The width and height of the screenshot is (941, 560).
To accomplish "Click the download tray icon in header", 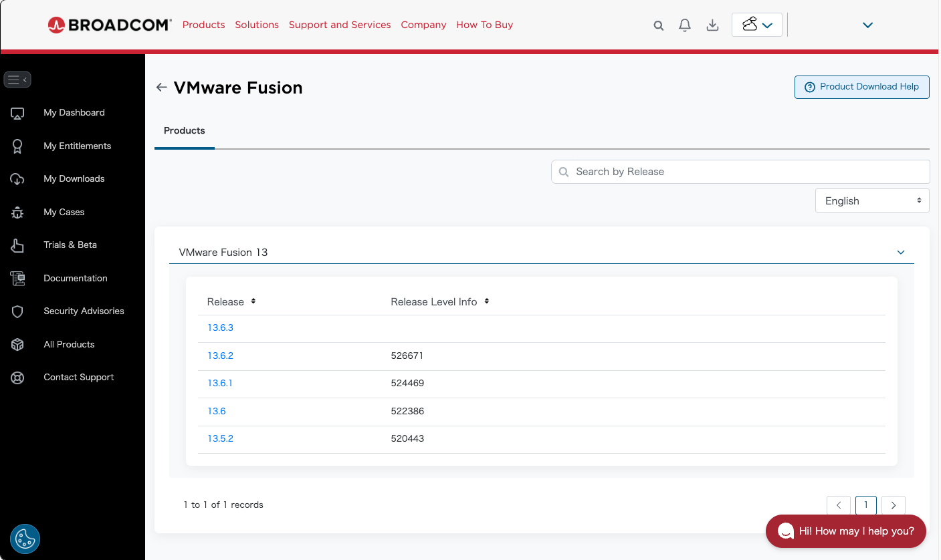I will [x=712, y=25].
